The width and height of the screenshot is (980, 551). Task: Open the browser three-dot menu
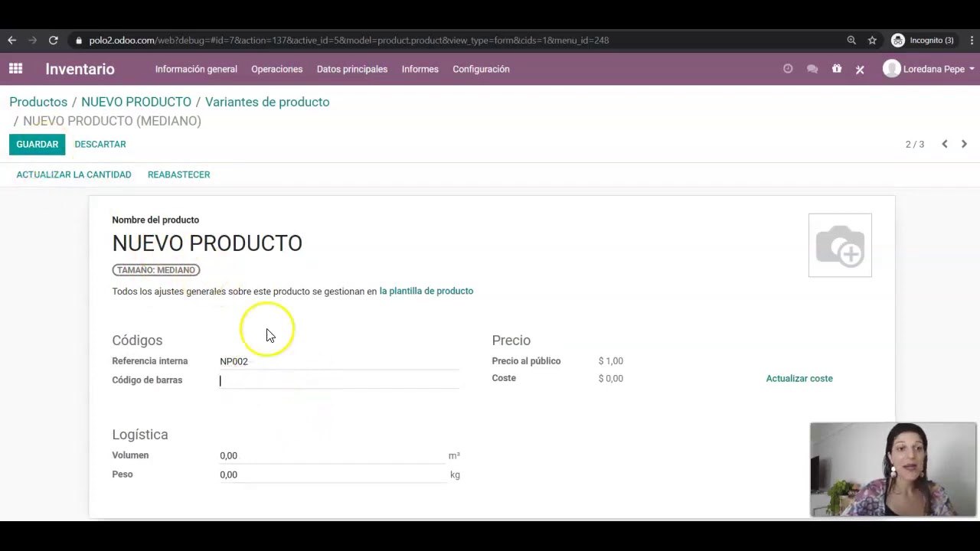(972, 40)
